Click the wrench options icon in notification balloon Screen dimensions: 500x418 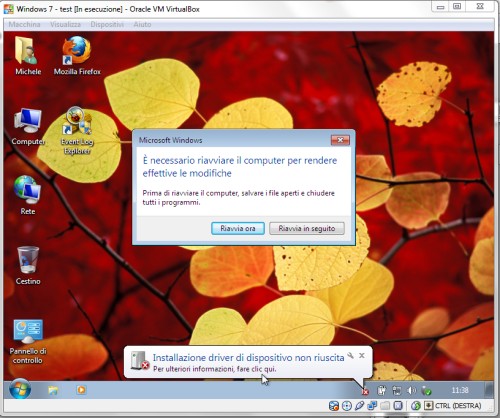coord(350,356)
